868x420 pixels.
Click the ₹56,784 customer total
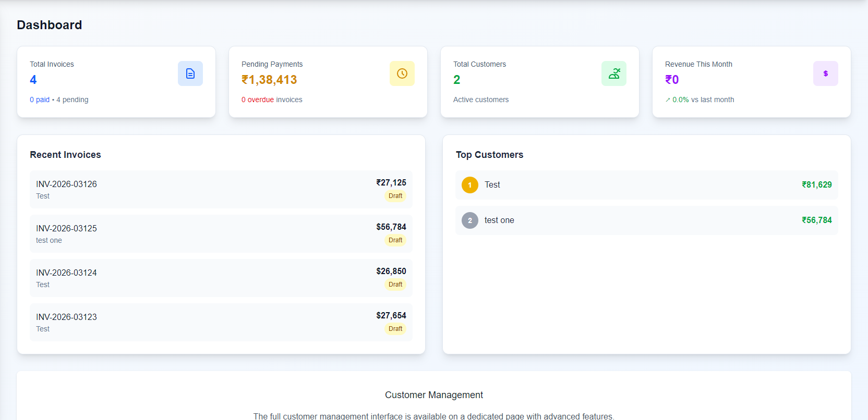(817, 220)
